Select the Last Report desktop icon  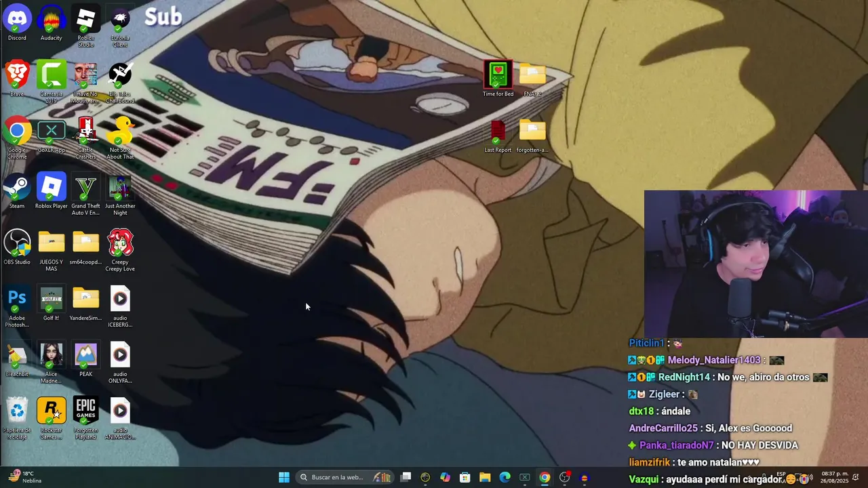498,135
